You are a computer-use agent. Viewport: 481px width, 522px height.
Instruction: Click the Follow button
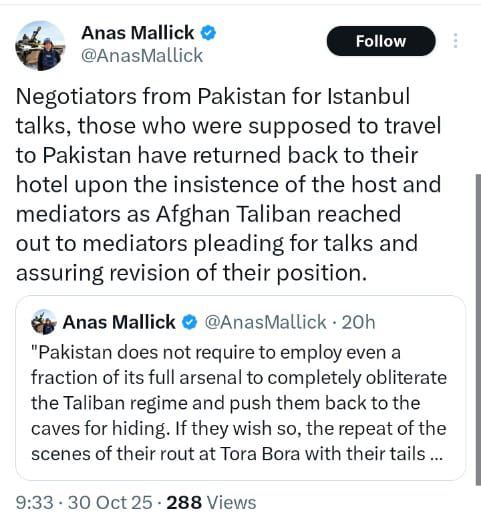[x=381, y=41]
